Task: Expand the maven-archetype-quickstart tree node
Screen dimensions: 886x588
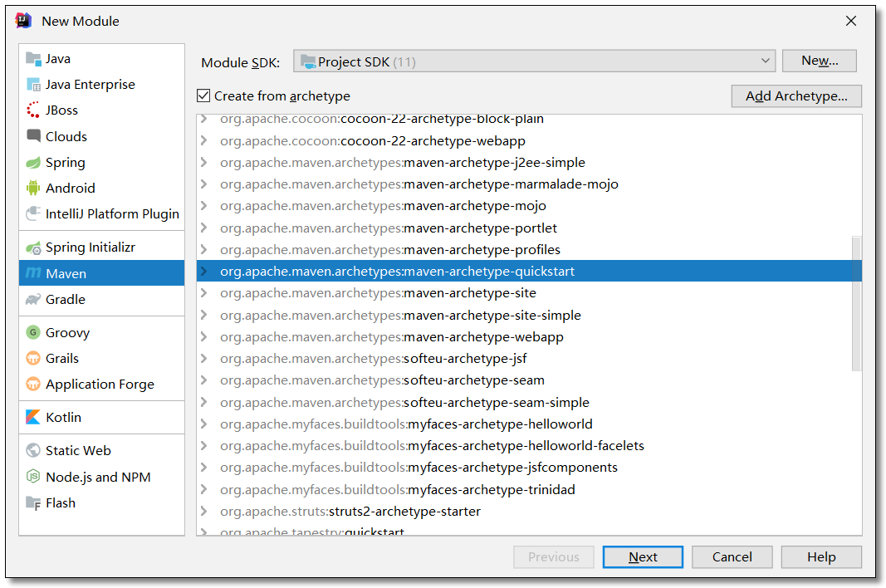Action: click(x=204, y=272)
